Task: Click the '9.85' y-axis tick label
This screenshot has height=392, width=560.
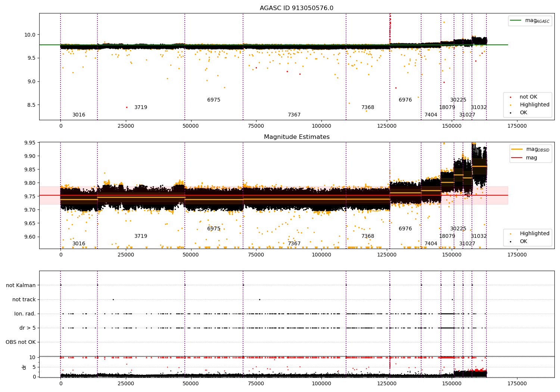Action: coord(30,170)
